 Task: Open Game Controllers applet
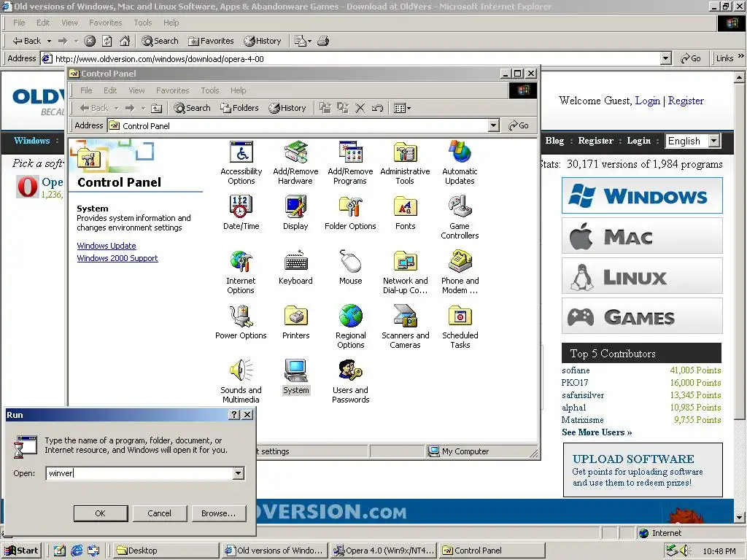click(460, 217)
